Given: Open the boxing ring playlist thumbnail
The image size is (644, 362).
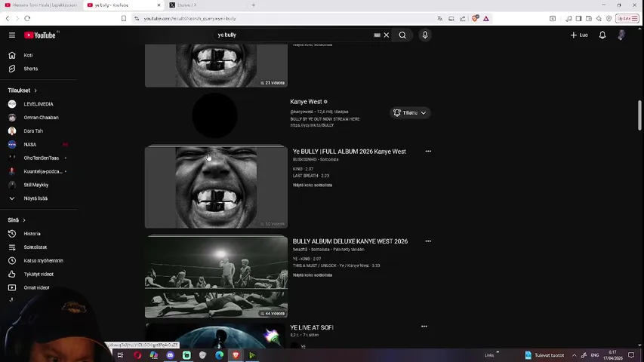Looking at the screenshot, I should pos(217,277).
